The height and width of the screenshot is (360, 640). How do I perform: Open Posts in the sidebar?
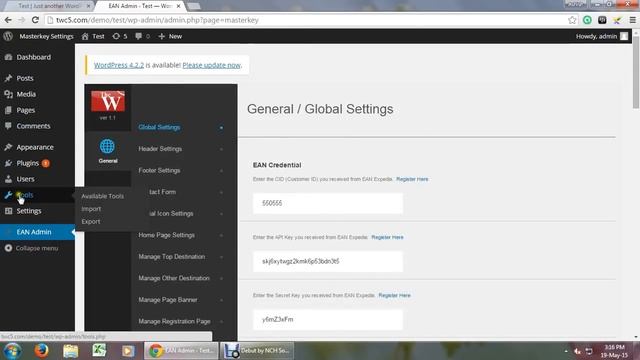pos(24,78)
